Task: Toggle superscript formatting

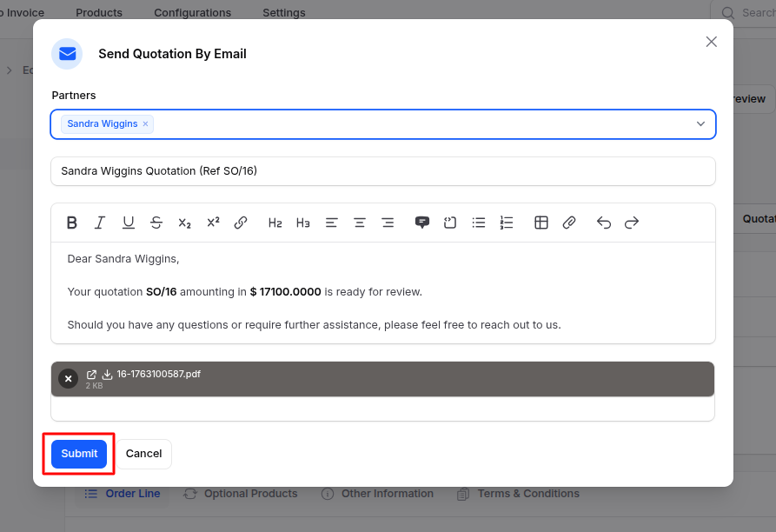Action: 213,223
